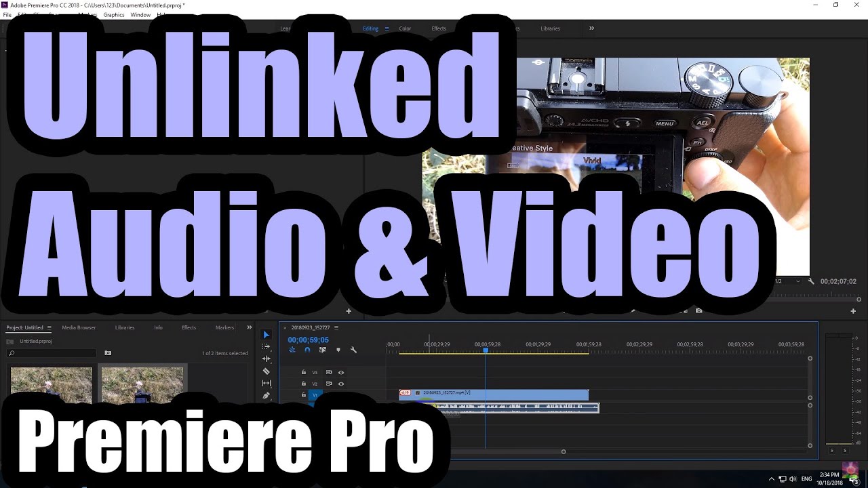
Task: Toggle sync lock for track V2
Action: [x=329, y=384]
